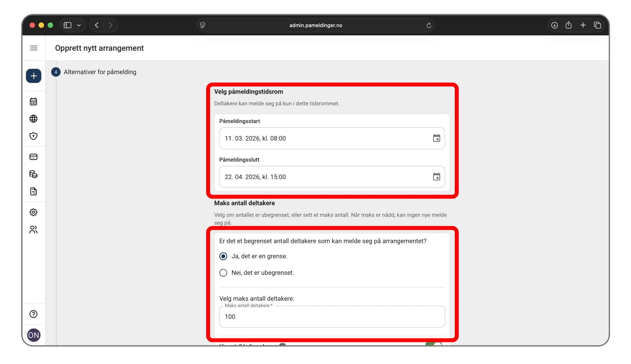Viewport: 631px width, 364px height.
Task: Click the ON user avatar button
Action: pyautogui.click(x=33, y=335)
